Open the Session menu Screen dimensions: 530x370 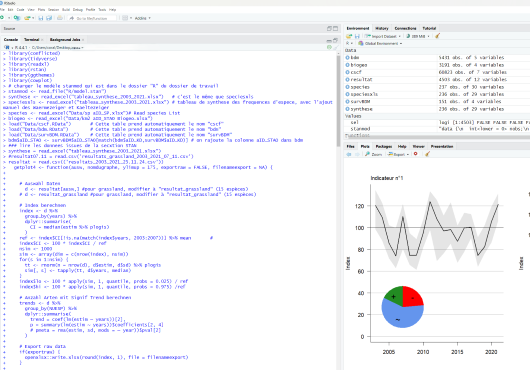click(53, 9)
